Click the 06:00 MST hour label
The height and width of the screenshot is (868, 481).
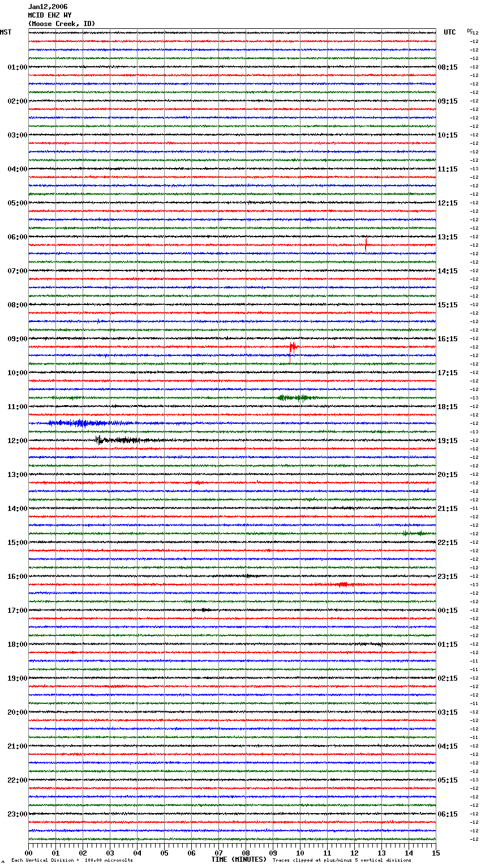18,237
